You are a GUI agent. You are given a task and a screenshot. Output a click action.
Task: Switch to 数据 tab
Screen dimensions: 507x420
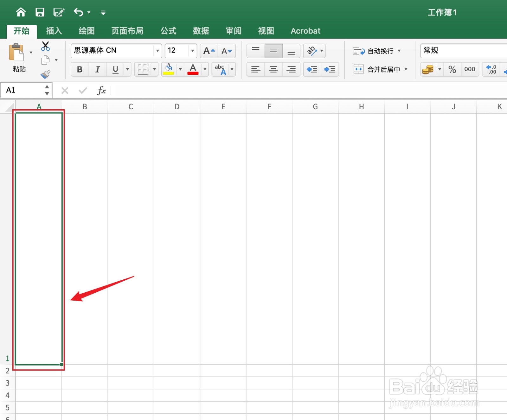click(201, 31)
